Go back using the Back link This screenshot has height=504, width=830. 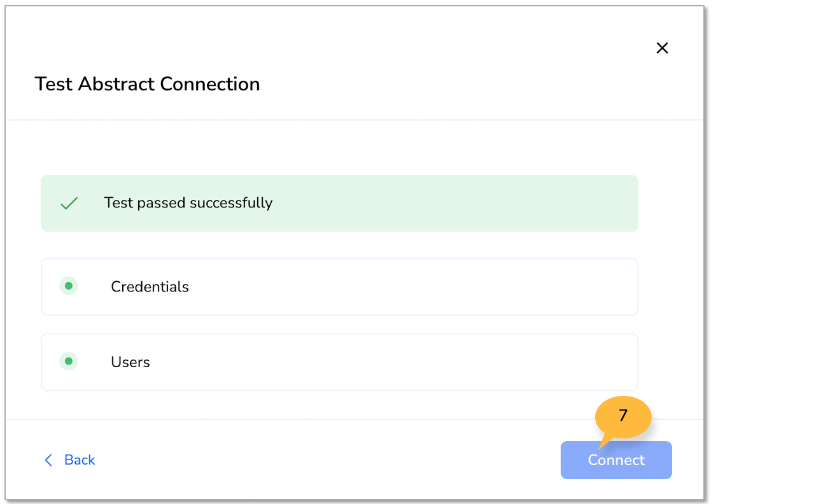(x=69, y=460)
